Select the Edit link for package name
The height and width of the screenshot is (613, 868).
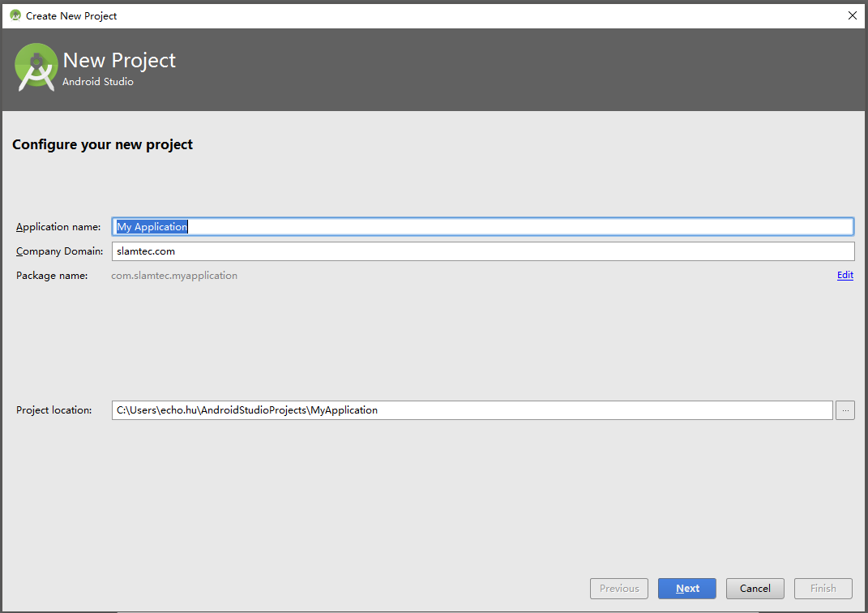tap(844, 275)
